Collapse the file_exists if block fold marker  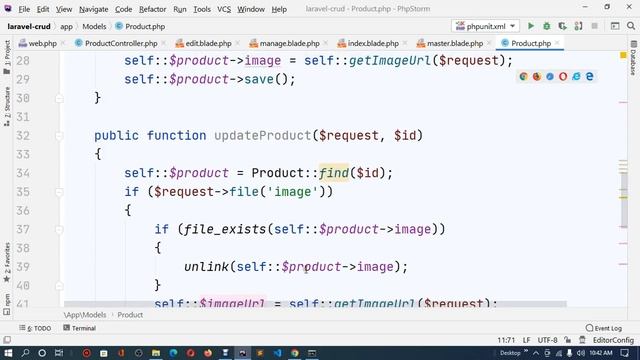(x=59, y=229)
